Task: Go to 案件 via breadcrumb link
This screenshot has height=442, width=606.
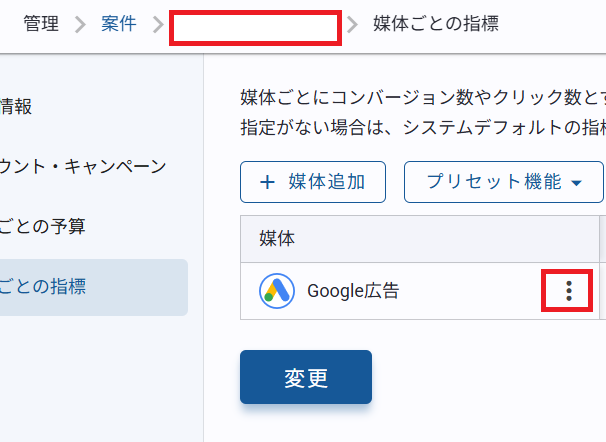Action: tap(118, 24)
